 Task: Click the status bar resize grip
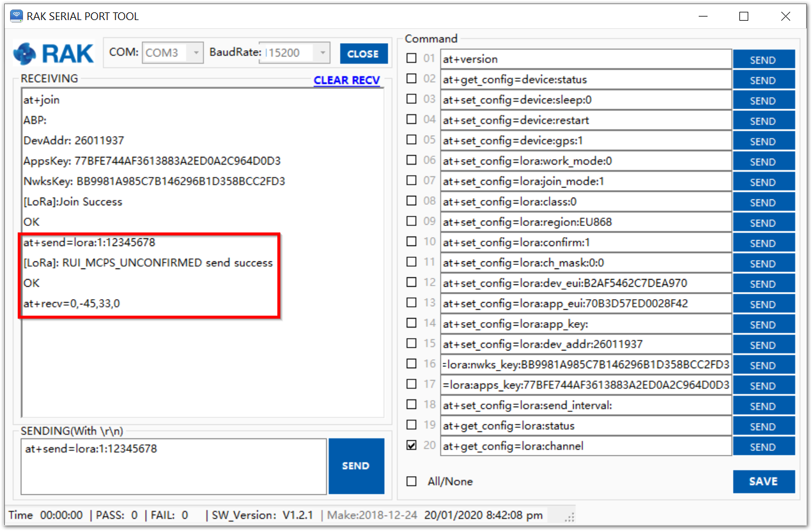coord(569,517)
